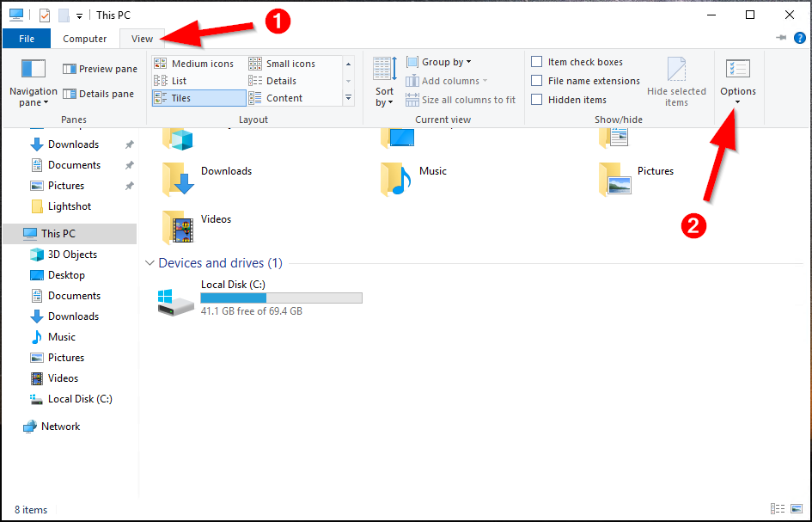Select Network in the navigation tree
The image size is (812, 522).
[x=60, y=427]
